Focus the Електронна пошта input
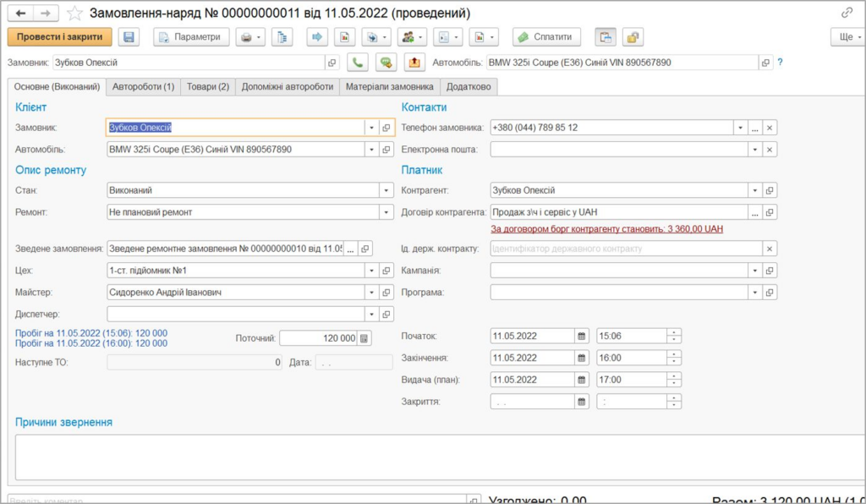Viewport: 866px width, 504px height. 618,150
